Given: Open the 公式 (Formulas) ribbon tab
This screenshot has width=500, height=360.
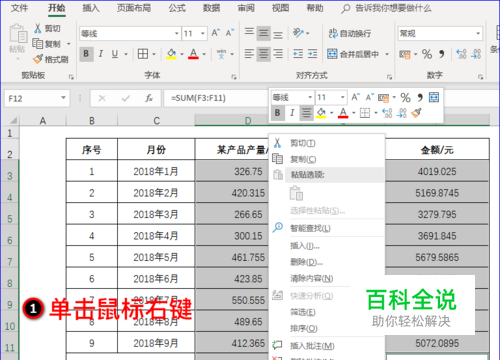Looking at the screenshot, I should (x=177, y=8).
